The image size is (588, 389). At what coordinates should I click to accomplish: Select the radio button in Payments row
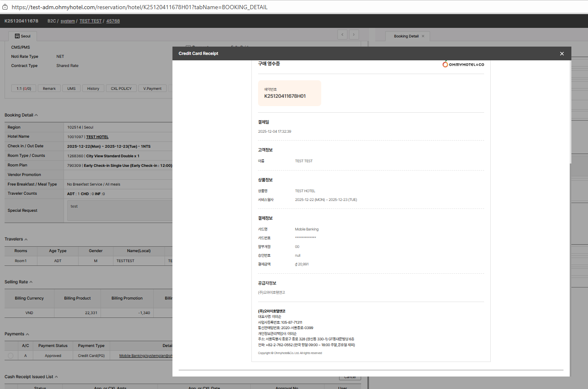tap(11, 356)
